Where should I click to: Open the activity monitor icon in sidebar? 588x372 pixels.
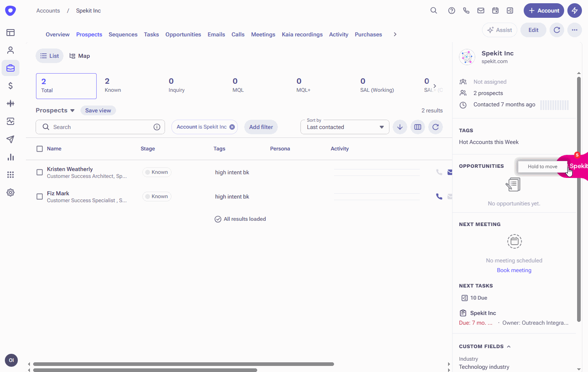click(11, 121)
